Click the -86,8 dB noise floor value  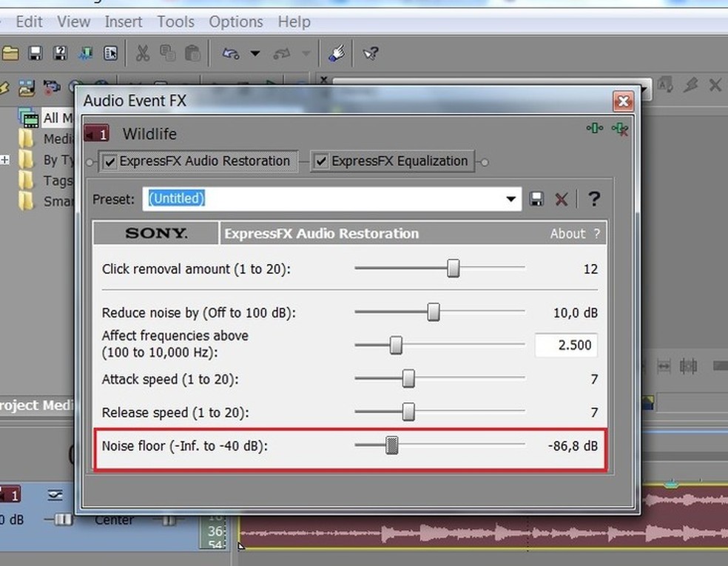point(573,446)
